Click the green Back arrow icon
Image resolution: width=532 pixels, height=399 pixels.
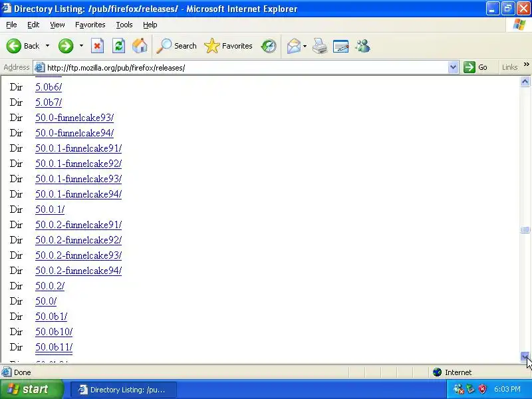tap(14, 46)
